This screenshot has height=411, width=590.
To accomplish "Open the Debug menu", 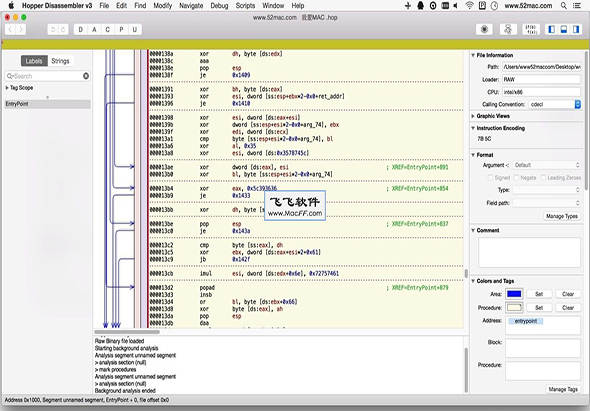I will point(219,6).
